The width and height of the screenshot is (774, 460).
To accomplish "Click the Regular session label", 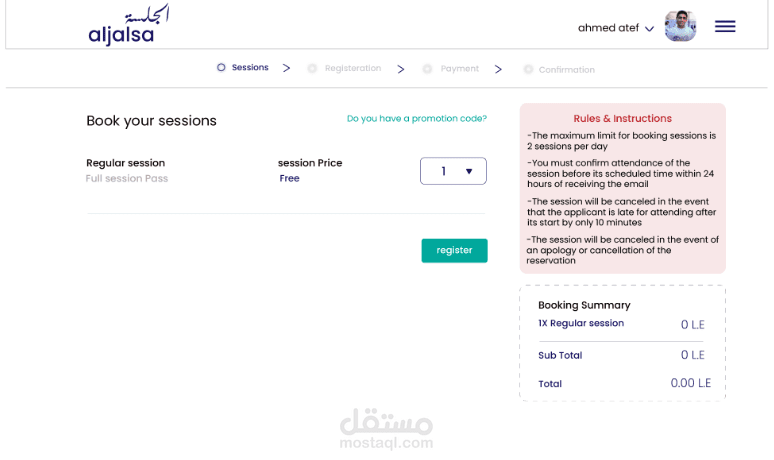I will tap(125, 163).
